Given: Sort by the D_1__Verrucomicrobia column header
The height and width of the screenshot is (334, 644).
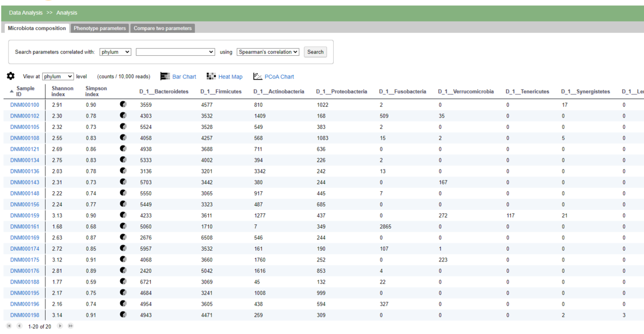Looking at the screenshot, I should (x=466, y=92).
